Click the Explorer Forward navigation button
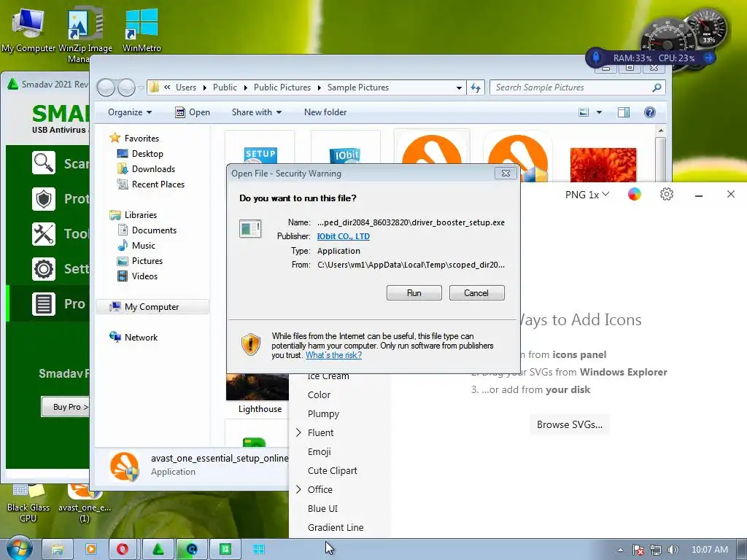Viewport: 747px width, 560px height. tap(126, 87)
